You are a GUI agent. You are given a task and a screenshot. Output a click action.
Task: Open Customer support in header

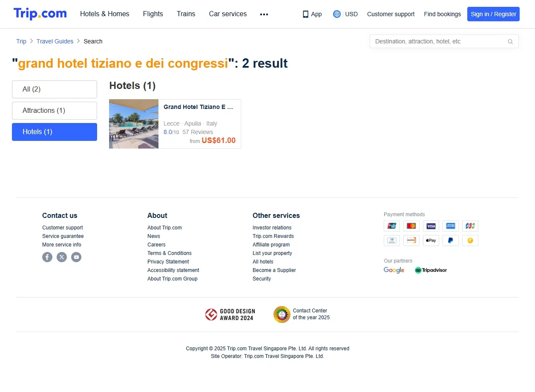pos(391,14)
